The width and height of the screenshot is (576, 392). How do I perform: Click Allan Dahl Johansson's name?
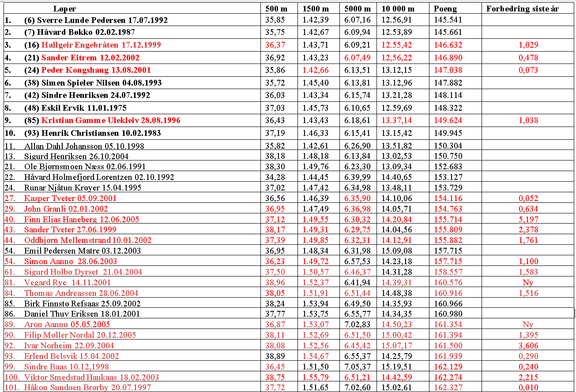(x=84, y=146)
